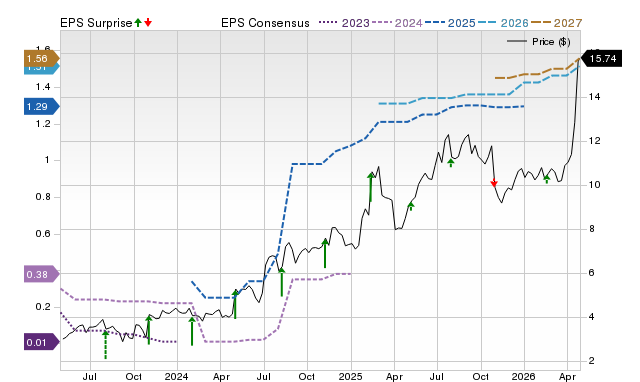The width and height of the screenshot is (640, 382).
Task: Click the 14 tick on price axis
Action: (x=594, y=97)
